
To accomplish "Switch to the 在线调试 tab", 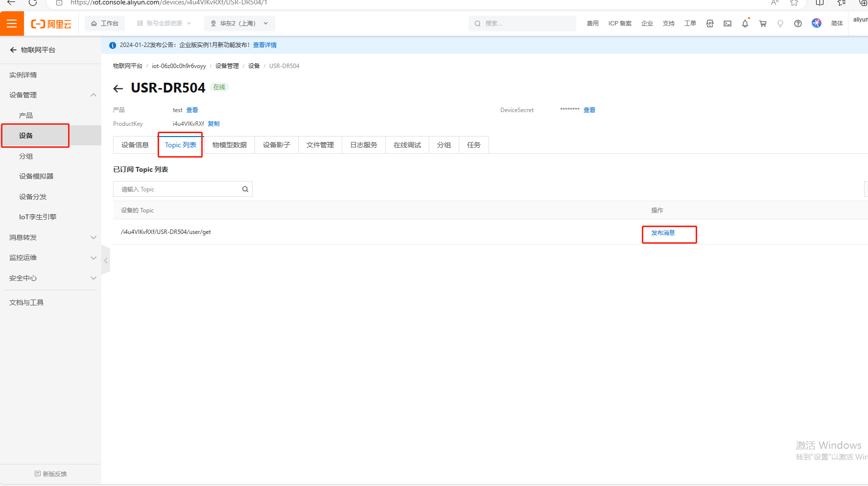I will point(407,145).
